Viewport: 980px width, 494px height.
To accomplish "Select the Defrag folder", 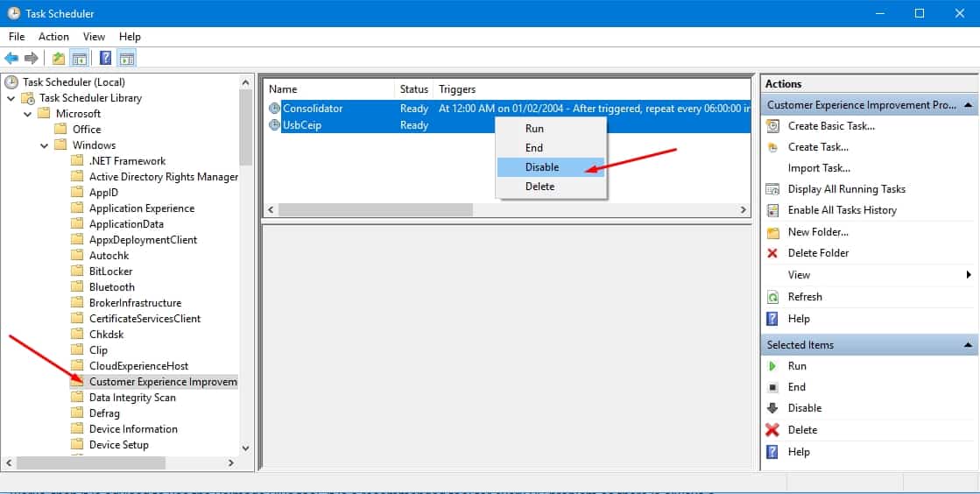I will point(104,413).
